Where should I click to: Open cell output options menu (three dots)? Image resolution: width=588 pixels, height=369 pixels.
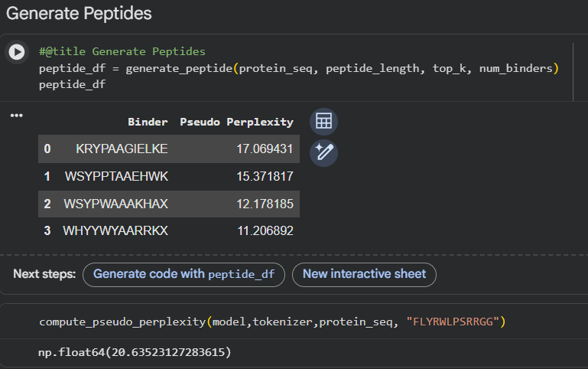pos(17,116)
